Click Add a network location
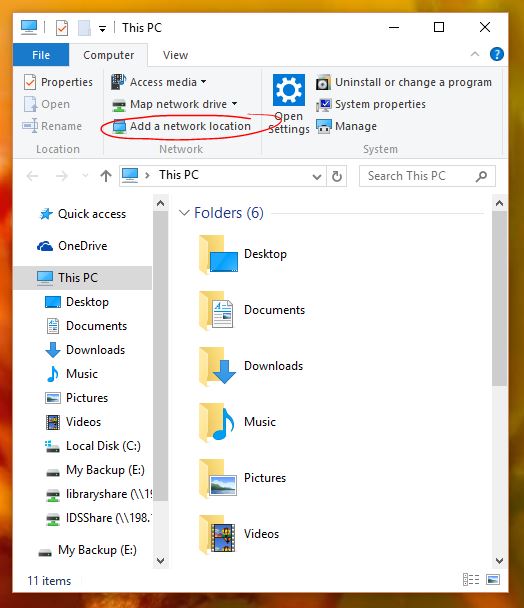 coord(182,126)
